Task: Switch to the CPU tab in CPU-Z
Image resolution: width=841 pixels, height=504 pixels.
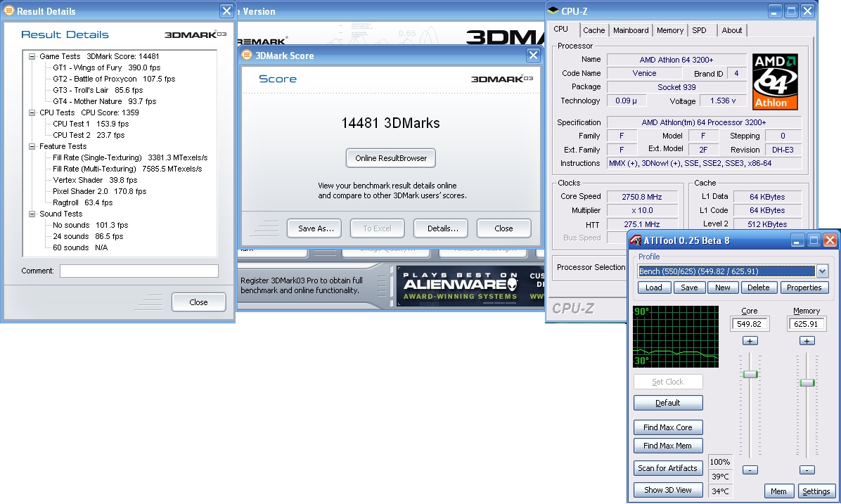Action: click(x=561, y=29)
